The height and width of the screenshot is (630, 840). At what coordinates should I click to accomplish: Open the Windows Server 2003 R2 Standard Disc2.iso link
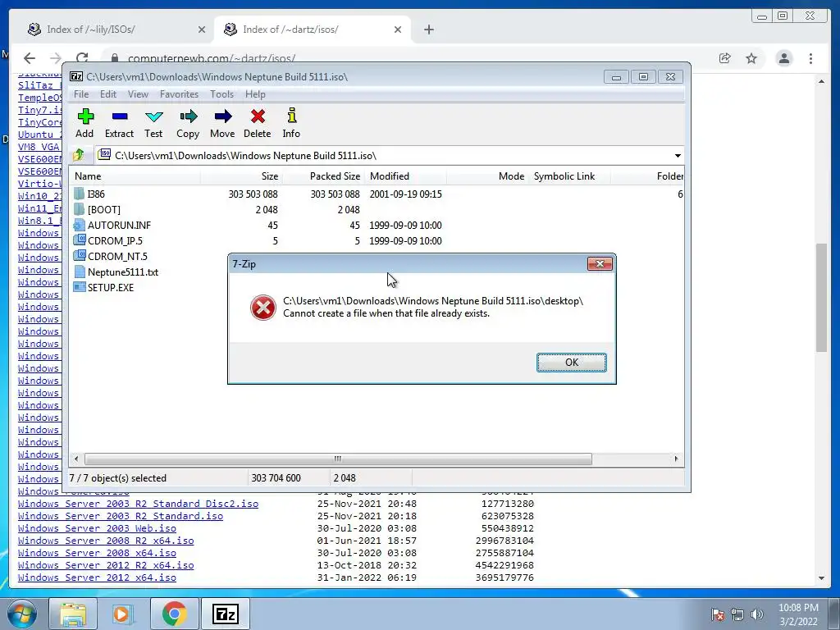pyautogui.click(x=138, y=504)
